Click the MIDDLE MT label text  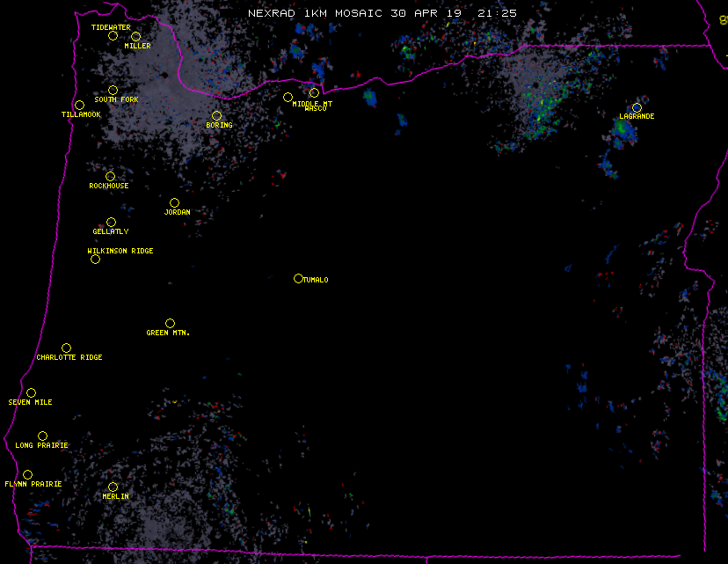[x=313, y=103]
